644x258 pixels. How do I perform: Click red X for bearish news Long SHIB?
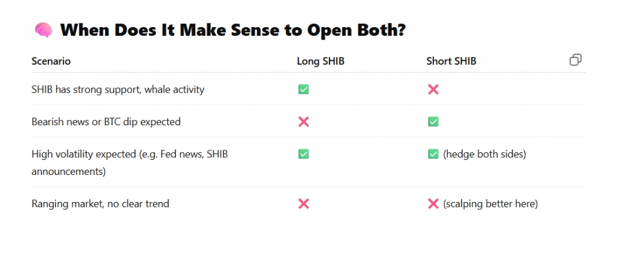(304, 121)
